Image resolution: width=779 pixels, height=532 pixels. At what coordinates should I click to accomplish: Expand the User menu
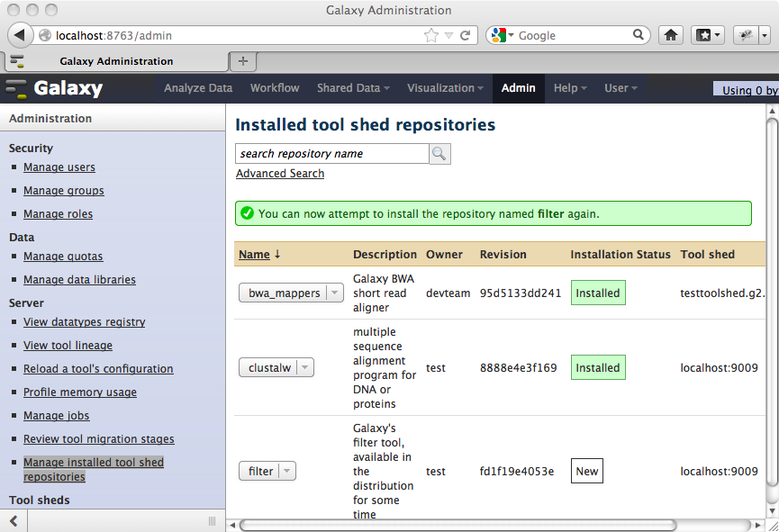pyautogui.click(x=620, y=88)
